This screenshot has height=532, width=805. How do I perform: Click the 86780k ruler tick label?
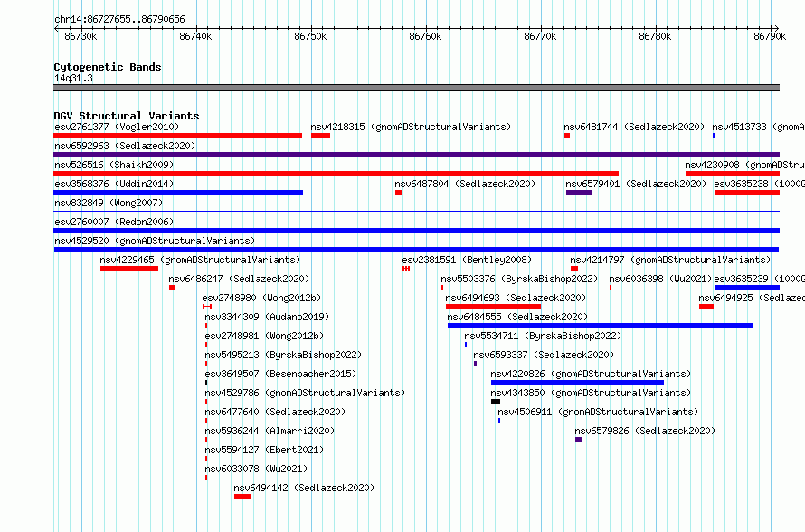pos(655,36)
